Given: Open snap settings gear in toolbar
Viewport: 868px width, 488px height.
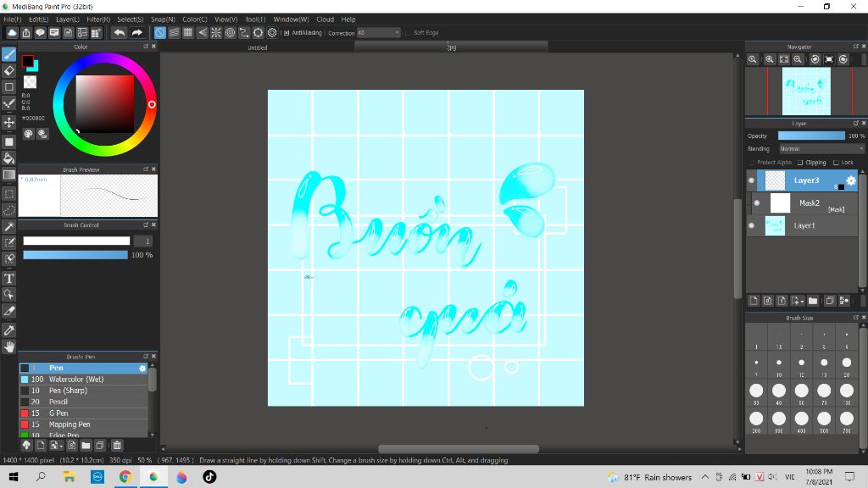Looking at the screenshot, I should coord(272,33).
